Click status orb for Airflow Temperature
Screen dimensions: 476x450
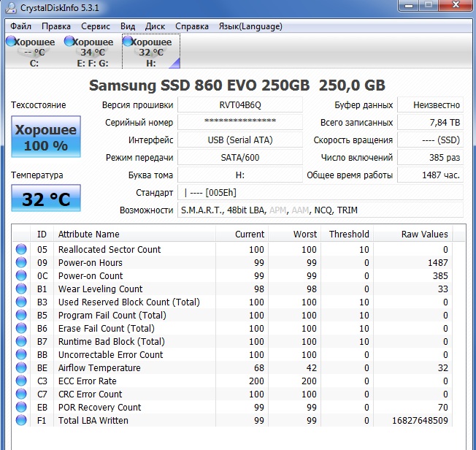(x=21, y=367)
